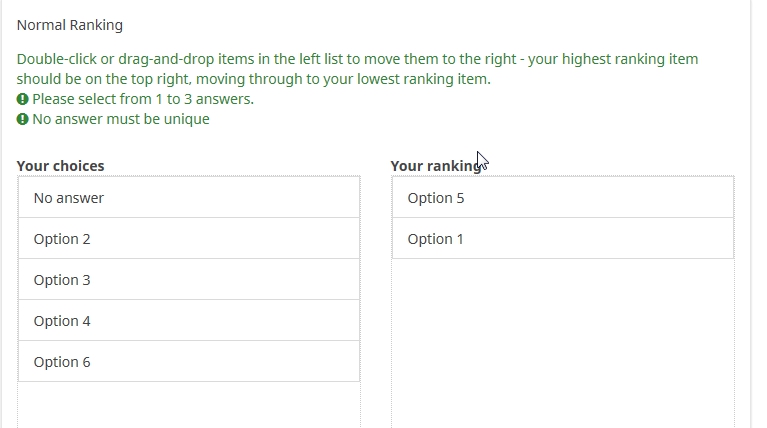
Task: Click the warning icon beside "Please select from 1 to 3 answers"
Action: [23, 99]
